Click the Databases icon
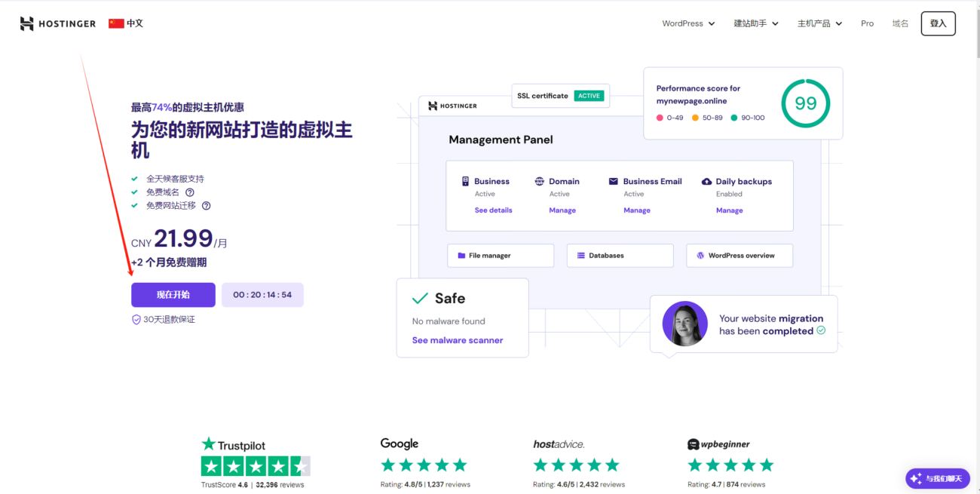The height and width of the screenshot is (494, 980). click(581, 256)
